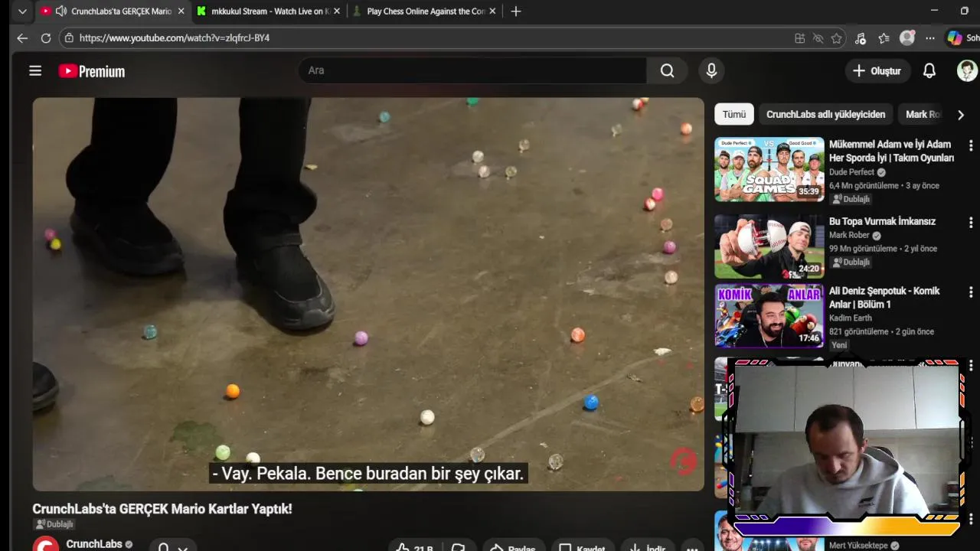Open the tab actions menu chevron at top-left

(x=22, y=11)
